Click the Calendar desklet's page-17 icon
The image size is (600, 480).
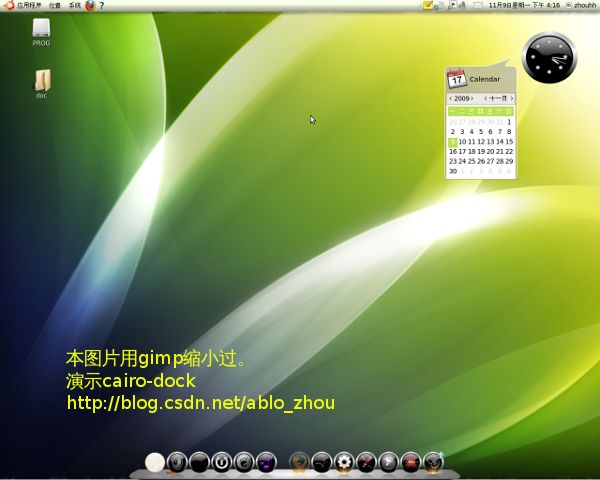click(457, 79)
